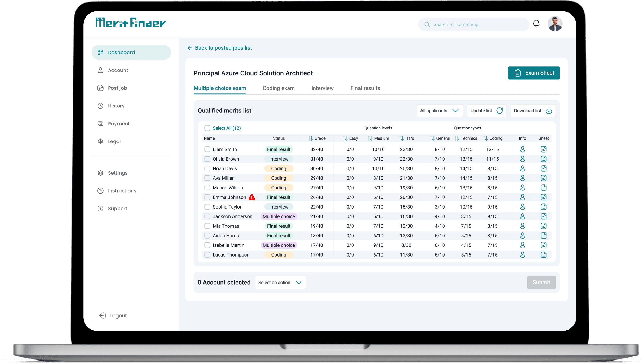Show Noah Davis's info icon
The height and width of the screenshot is (364, 642).
click(x=522, y=168)
